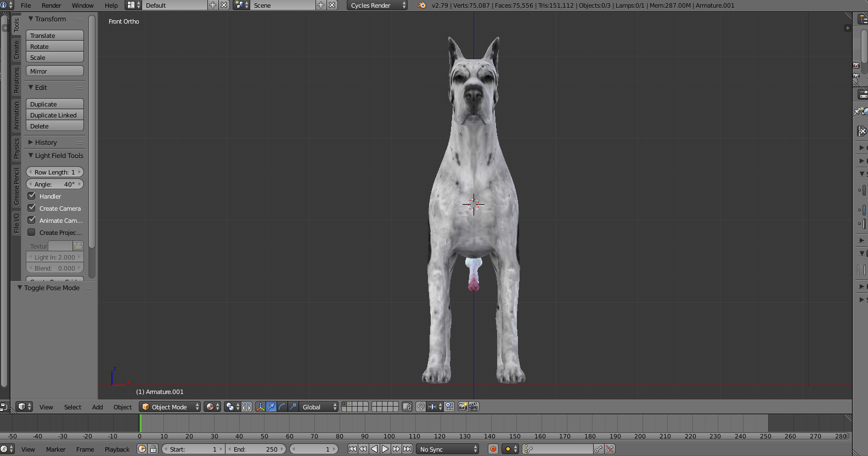Switch to the Create tab
The width and height of the screenshot is (868, 456).
[16, 50]
